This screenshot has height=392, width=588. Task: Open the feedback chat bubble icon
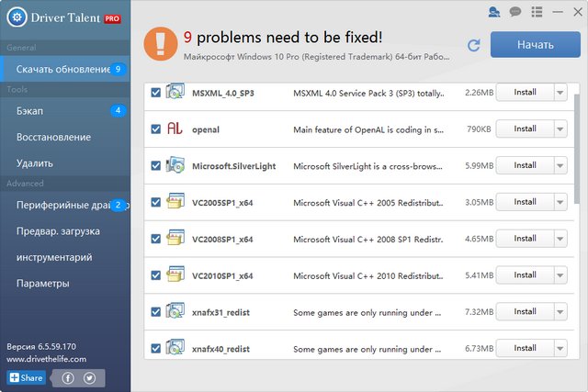click(515, 12)
